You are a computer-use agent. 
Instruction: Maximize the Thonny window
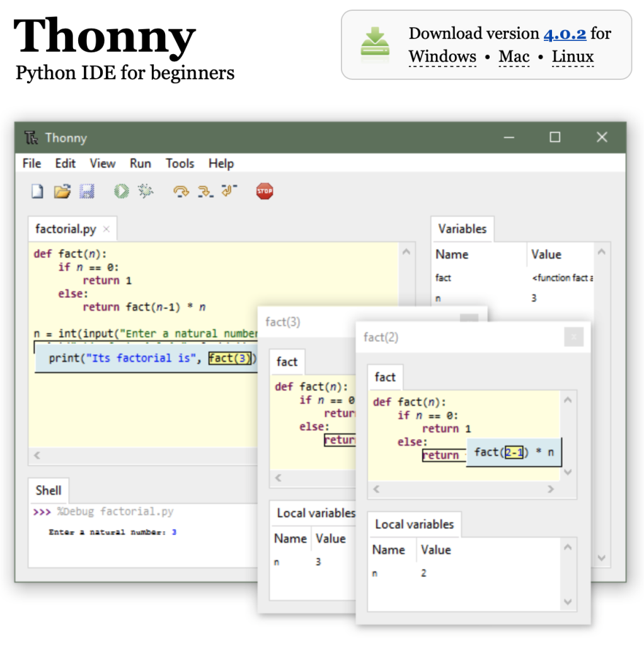(555, 137)
